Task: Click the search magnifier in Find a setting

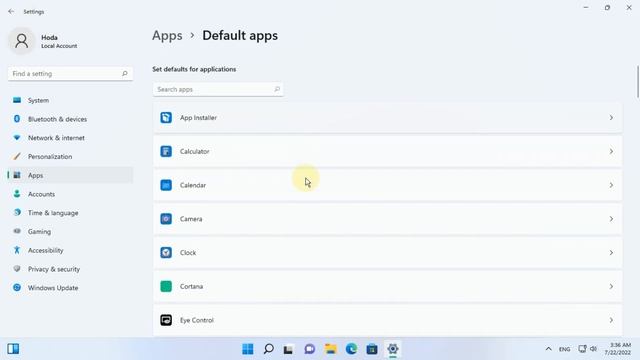Action: pos(124,73)
